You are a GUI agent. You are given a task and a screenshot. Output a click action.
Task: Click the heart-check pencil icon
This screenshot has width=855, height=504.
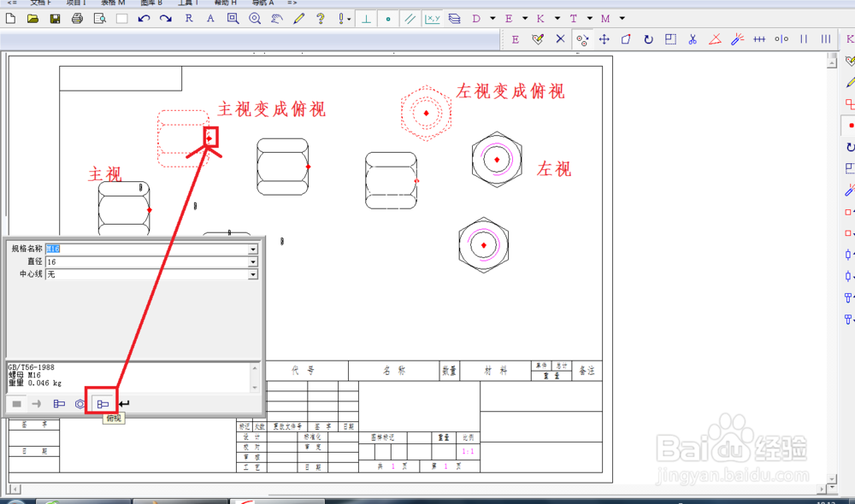538,39
